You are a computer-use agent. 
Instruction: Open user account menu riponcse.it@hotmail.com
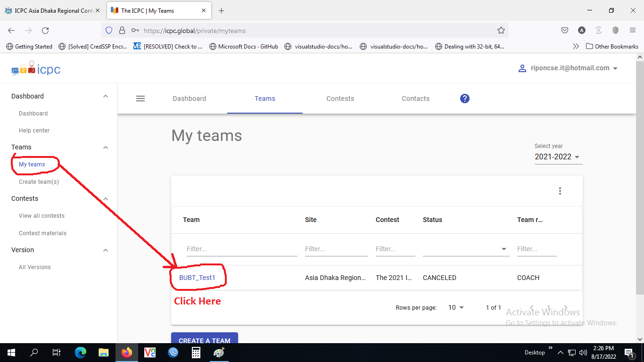coord(568,68)
